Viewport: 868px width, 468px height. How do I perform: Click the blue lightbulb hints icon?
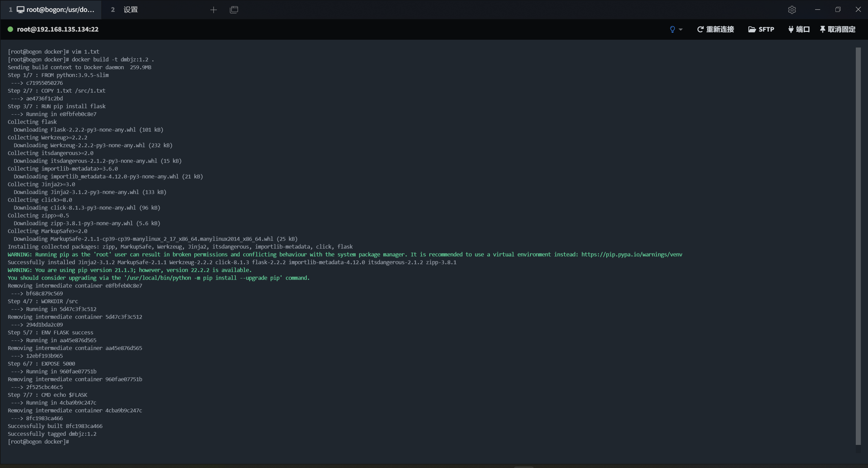[x=672, y=29]
